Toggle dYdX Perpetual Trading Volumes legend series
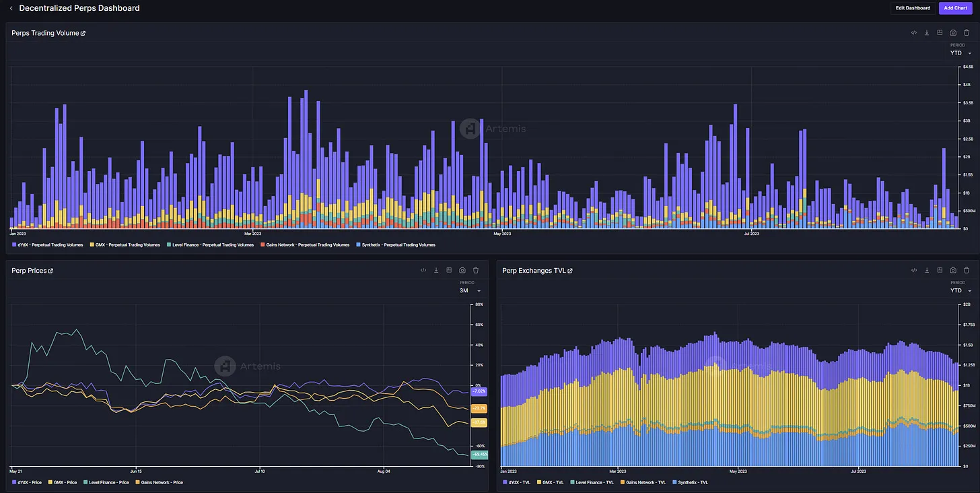This screenshot has width=980, height=493. (46, 244)
